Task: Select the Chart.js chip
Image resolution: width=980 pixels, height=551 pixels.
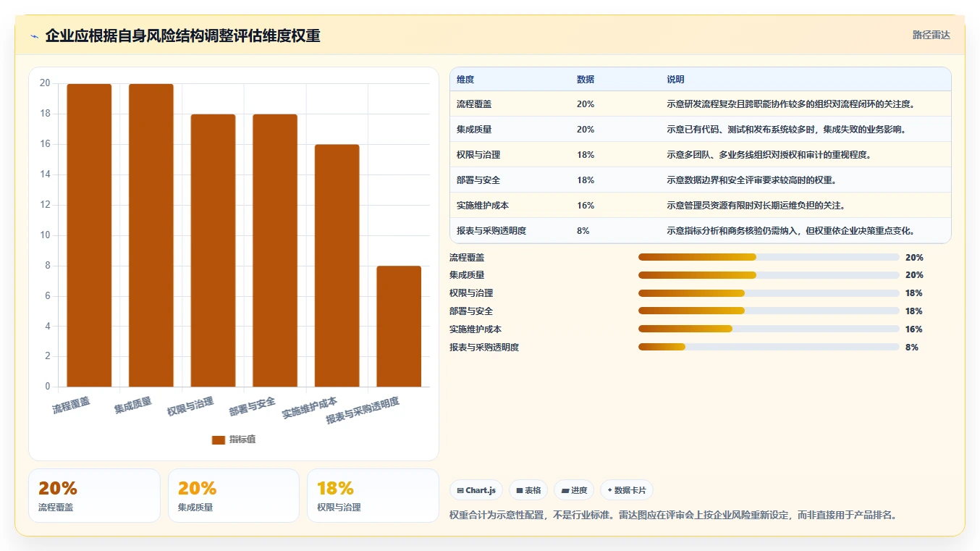Action: 476,490
